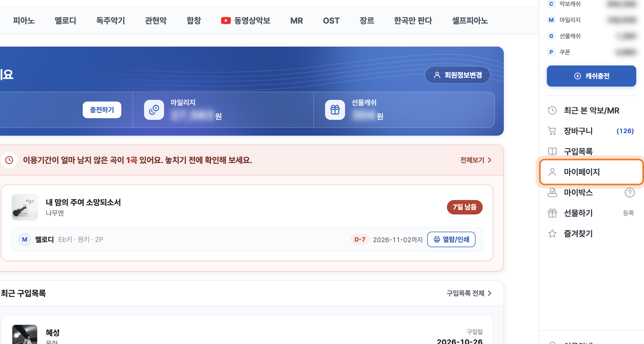
Task: Open the 피아노 category tab
Action: [24, 21]
